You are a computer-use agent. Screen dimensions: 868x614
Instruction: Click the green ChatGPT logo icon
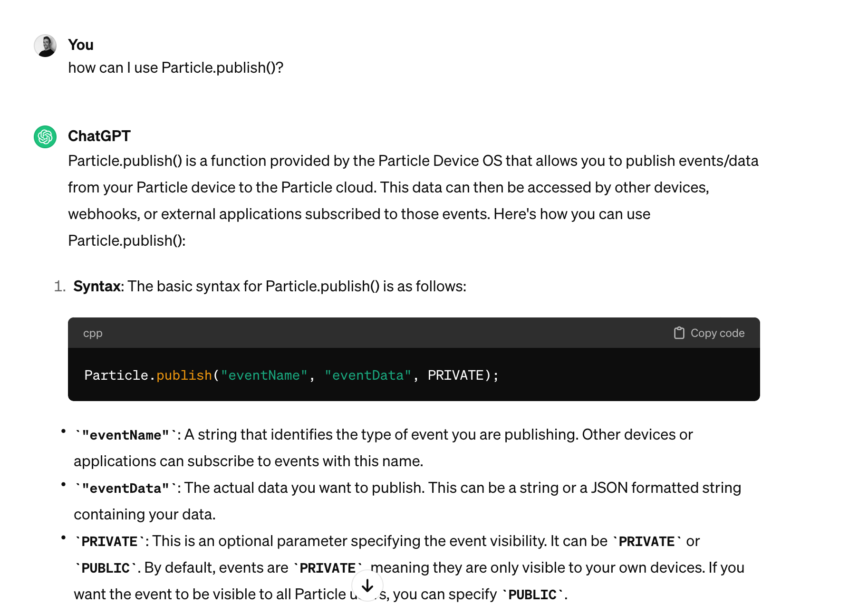[x=45, y=137]
